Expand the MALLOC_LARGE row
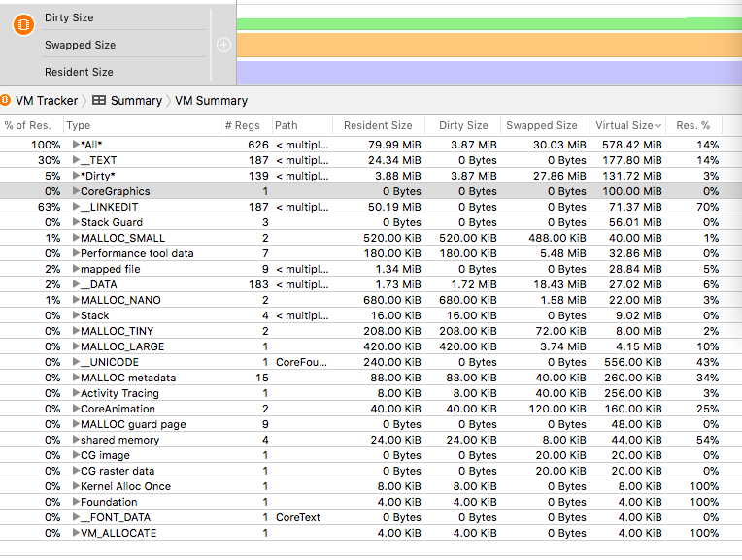Viewport: 742px width, 560px height. tap(76, 346)
